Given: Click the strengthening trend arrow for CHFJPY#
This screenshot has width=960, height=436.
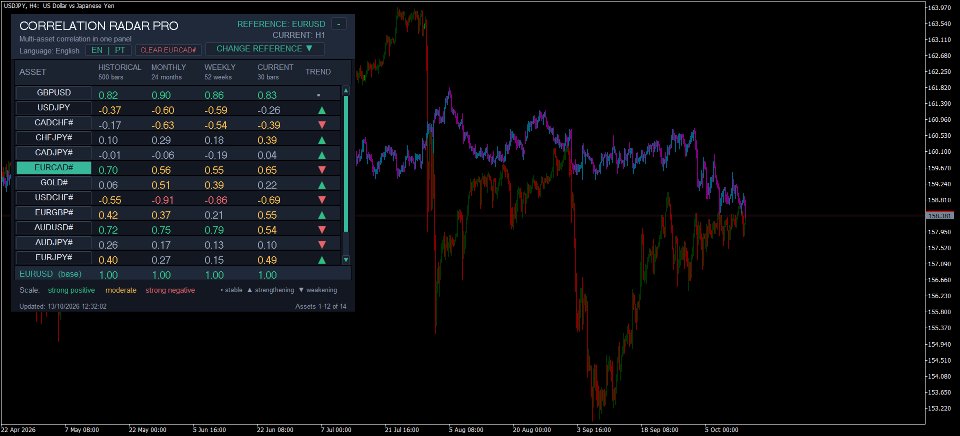Looking at the screenshot, I should point(322,140).
